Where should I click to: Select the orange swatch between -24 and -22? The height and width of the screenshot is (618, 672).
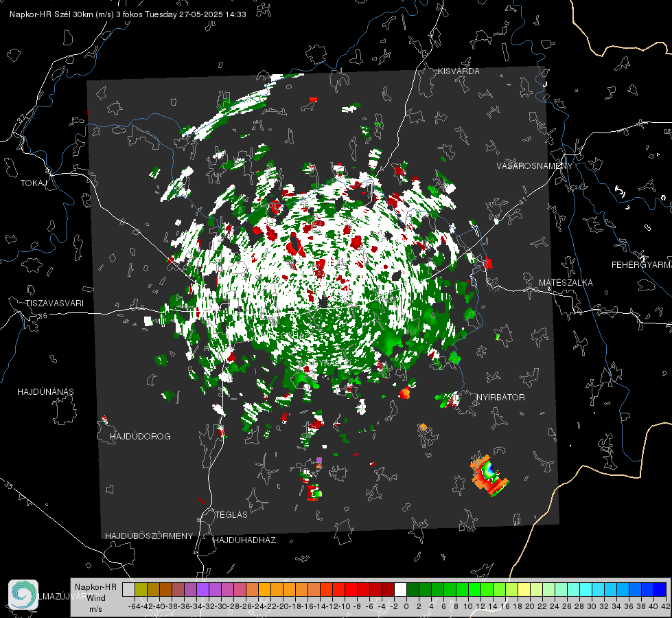coord(264,589)
